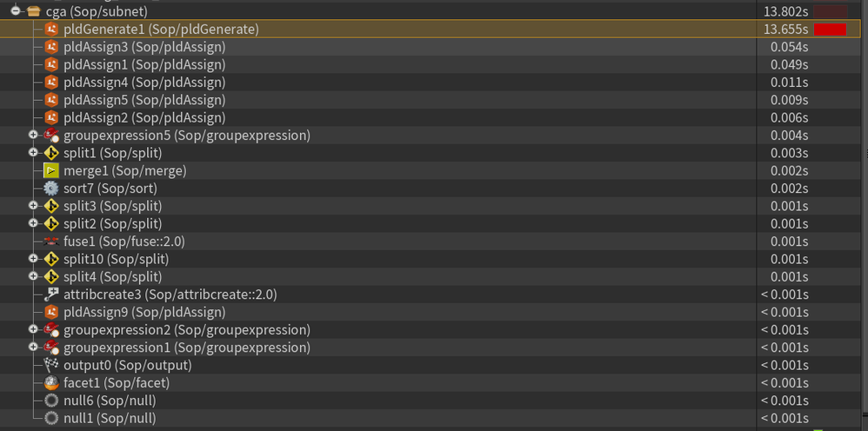Collapse the cga subnet tree
Image resolution: width=868 pixels, height=431 pixels.
(x=16, y=11)
